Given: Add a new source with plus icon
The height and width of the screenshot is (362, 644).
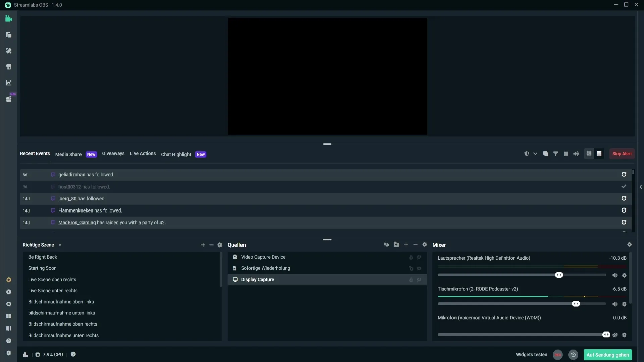Looking at the screenshot, I should click(x=406, y=244).
